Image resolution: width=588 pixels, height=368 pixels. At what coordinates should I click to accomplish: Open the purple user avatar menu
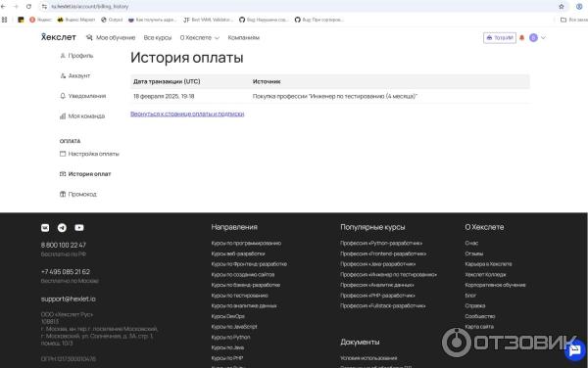tap(533, 38)
